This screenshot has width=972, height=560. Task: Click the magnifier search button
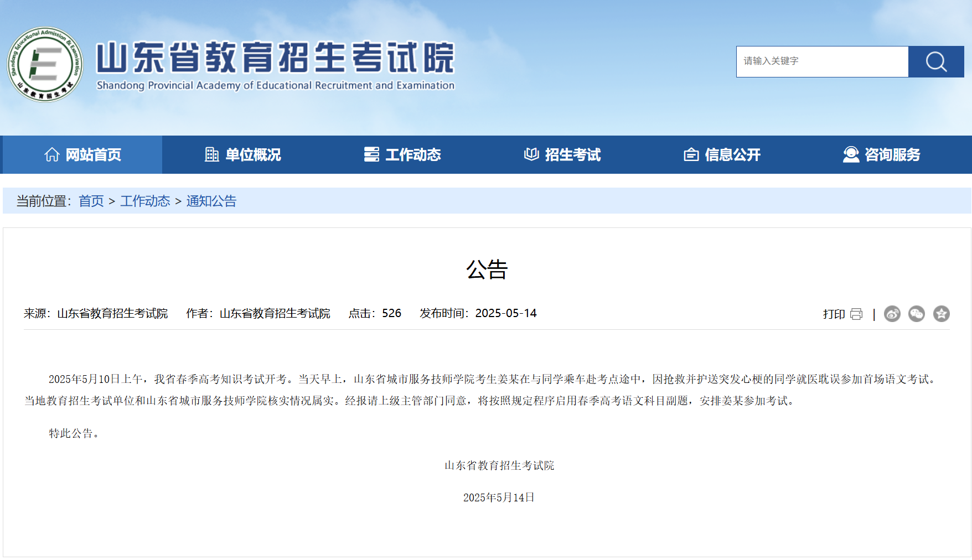point(936,61)
